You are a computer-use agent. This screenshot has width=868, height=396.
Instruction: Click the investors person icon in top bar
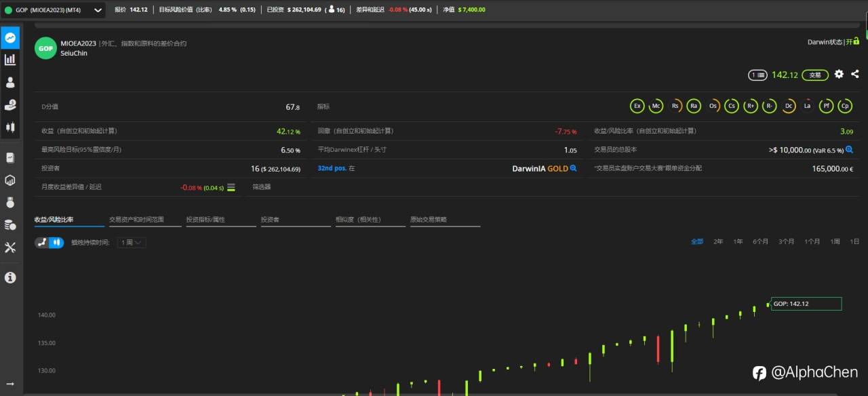pos(331,10)
